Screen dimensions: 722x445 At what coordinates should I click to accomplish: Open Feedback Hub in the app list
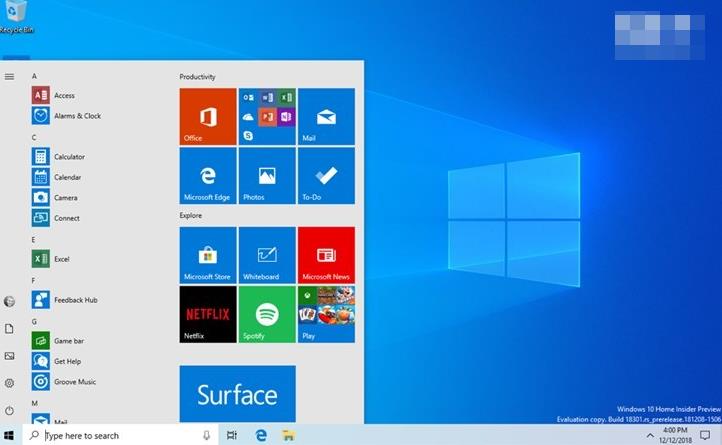65,300
